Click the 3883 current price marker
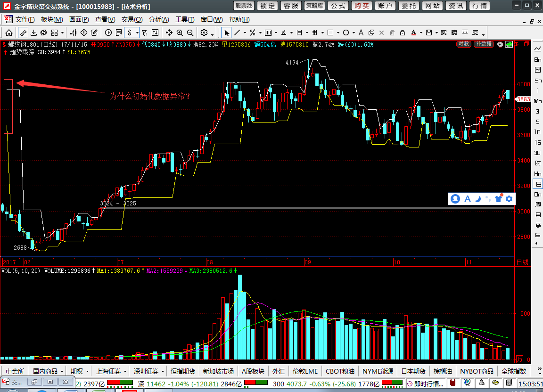543x392 pixels. click(523, 99)
